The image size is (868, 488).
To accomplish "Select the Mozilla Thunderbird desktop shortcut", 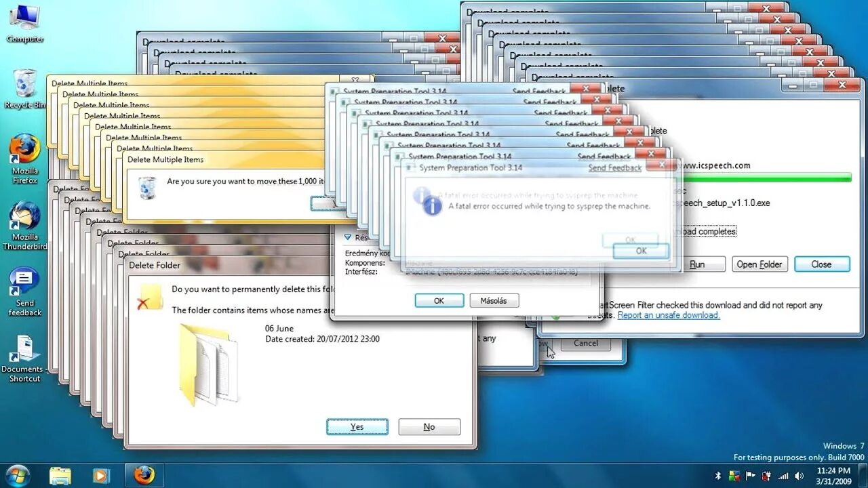I will pyautogui.click(x=25, y=226).
